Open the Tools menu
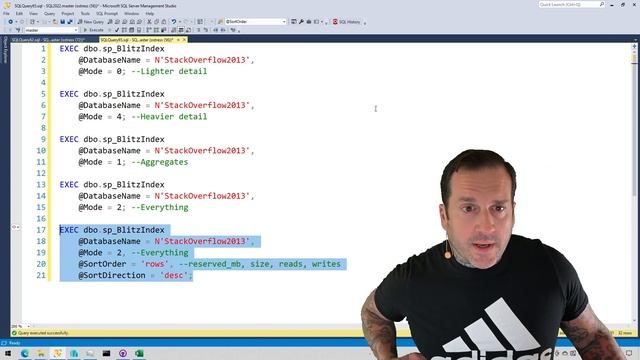Screen dimensions: 640x360 coord(85,13)
